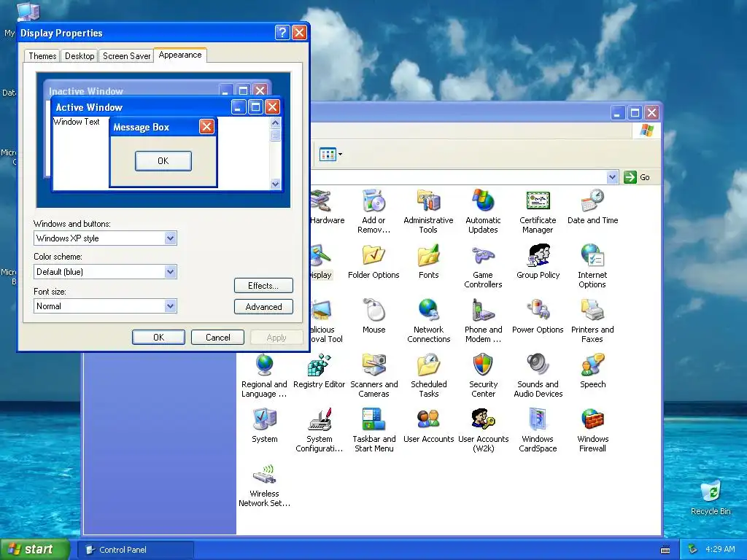The width and height of the screenshot is (747, 560).
Task: Open Mouse settings icon
Action: click(x=373, y=311)
